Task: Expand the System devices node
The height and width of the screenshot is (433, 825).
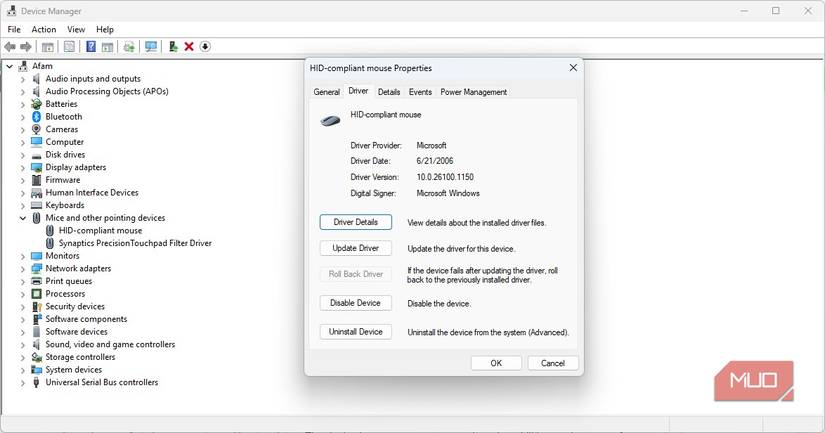Action: tap(23, 370)
